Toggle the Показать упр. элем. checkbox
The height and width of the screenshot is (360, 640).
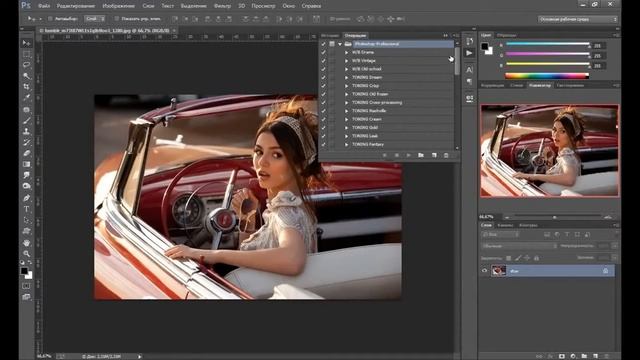117,19
